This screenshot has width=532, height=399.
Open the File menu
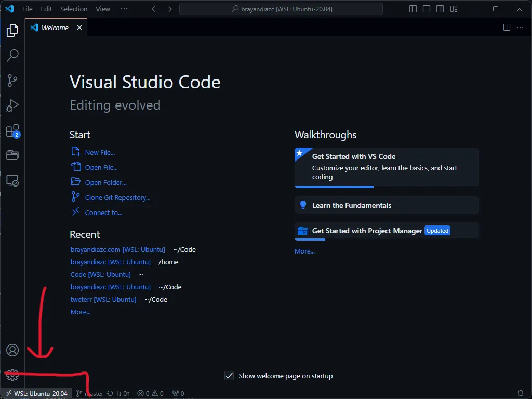28,9
